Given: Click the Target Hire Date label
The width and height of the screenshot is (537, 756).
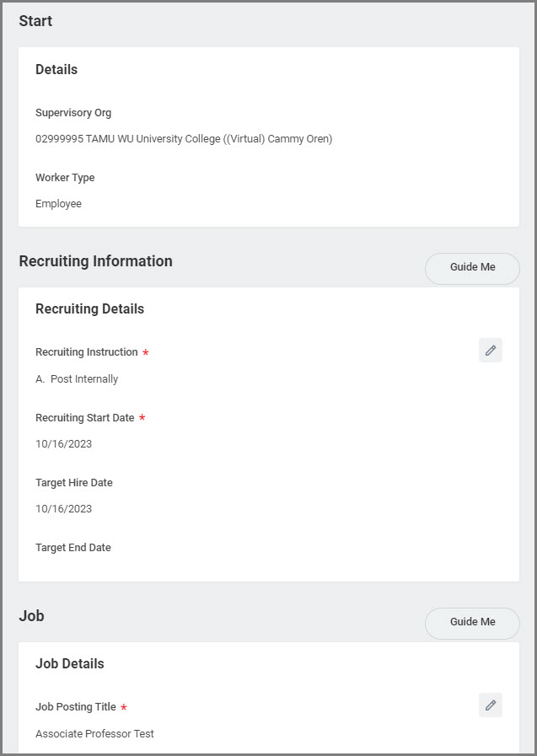Looking at the screenshot, I should pyautogui.click(x=74, y=483).
